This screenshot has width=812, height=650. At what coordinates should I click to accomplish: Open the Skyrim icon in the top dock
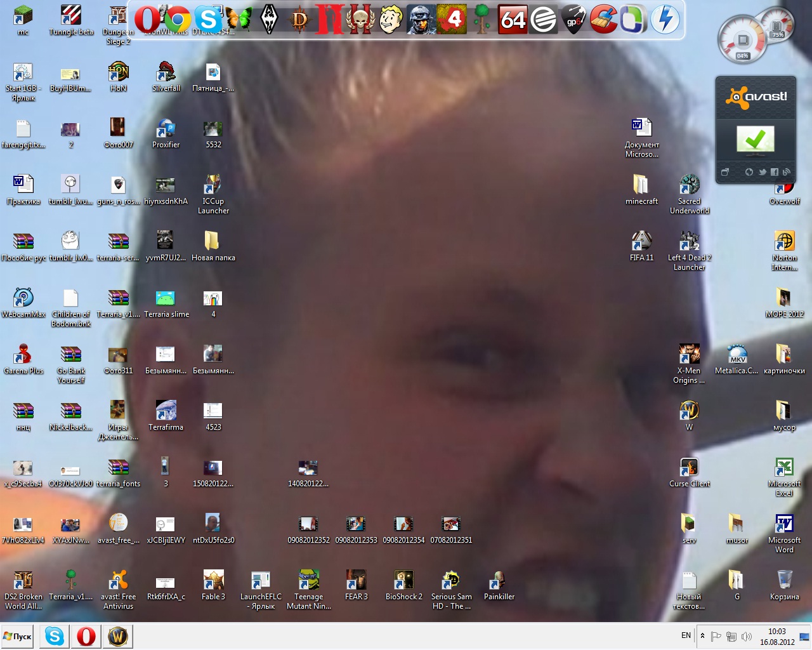(x=269, y=20)
